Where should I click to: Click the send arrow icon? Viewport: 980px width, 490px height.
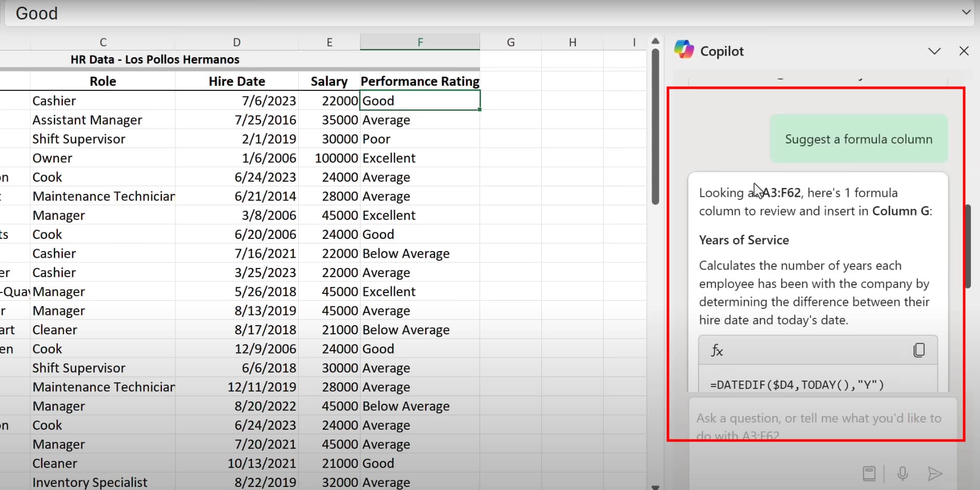(x=935, y=474)
